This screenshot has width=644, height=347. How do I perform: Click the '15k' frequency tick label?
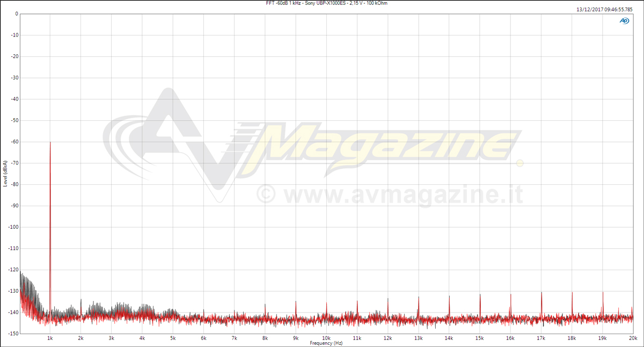(479, 338)
